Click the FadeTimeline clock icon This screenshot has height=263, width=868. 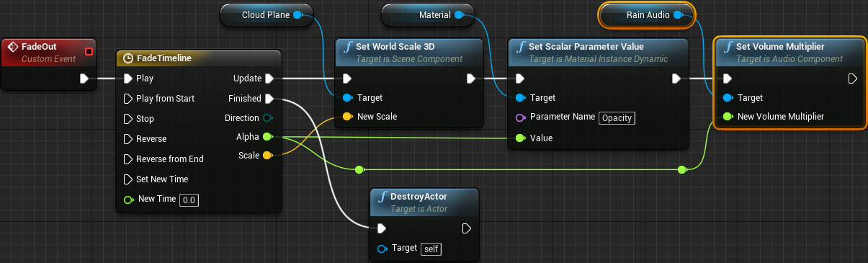(x=128, y=58)
